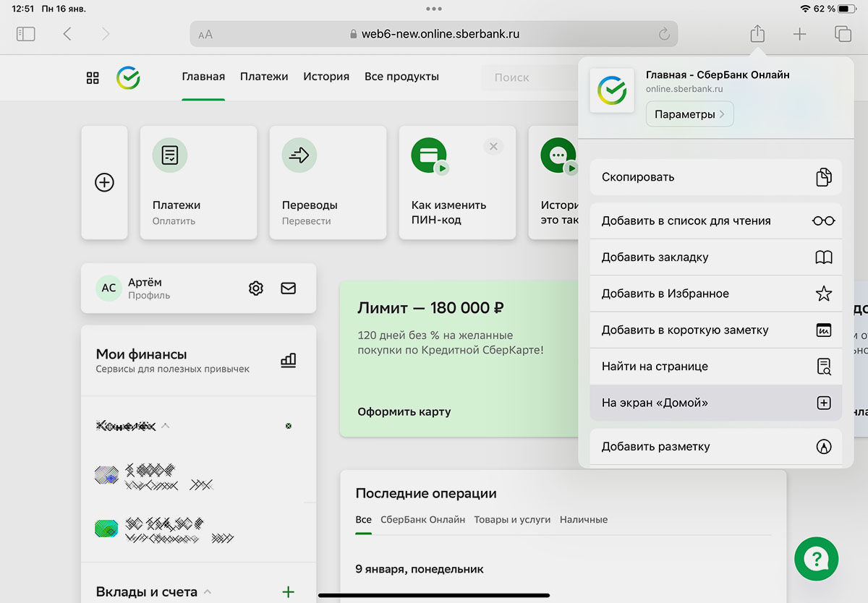Click the green Sberbank logo
868x603 pixels.
tap(128, 77)
